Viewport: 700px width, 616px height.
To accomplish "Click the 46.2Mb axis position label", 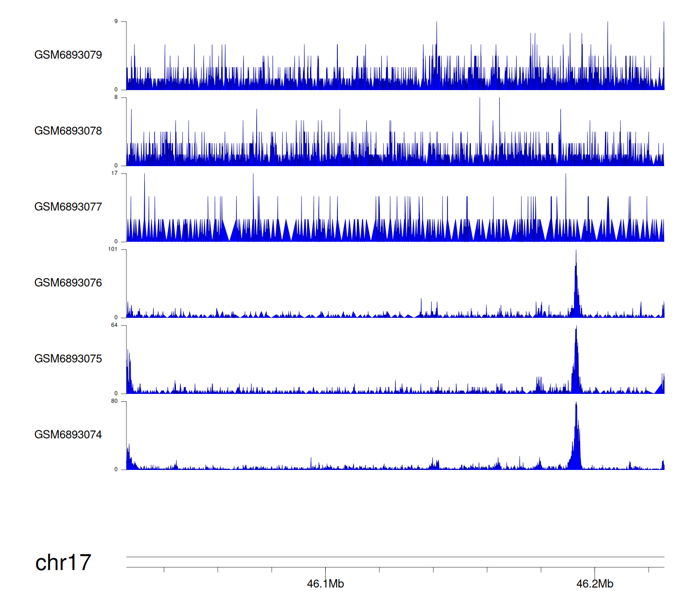I will pos(595,584).
